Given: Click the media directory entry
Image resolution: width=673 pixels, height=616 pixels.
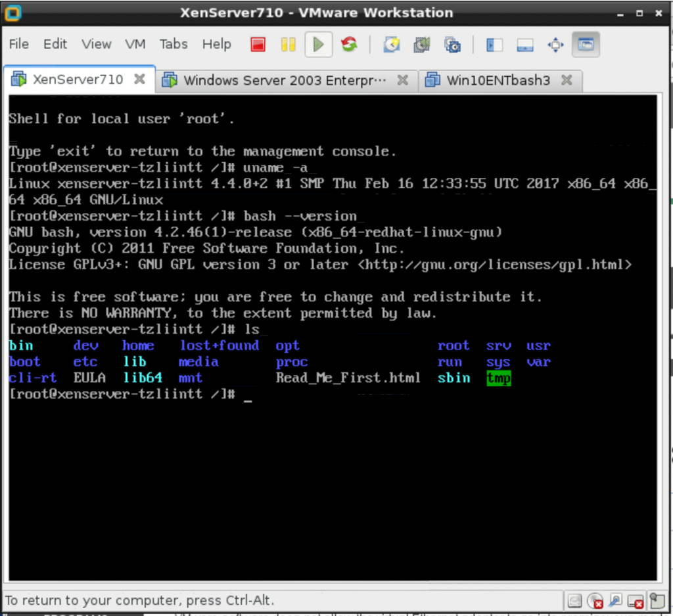Looking at the screenshot, I should 198,362.
